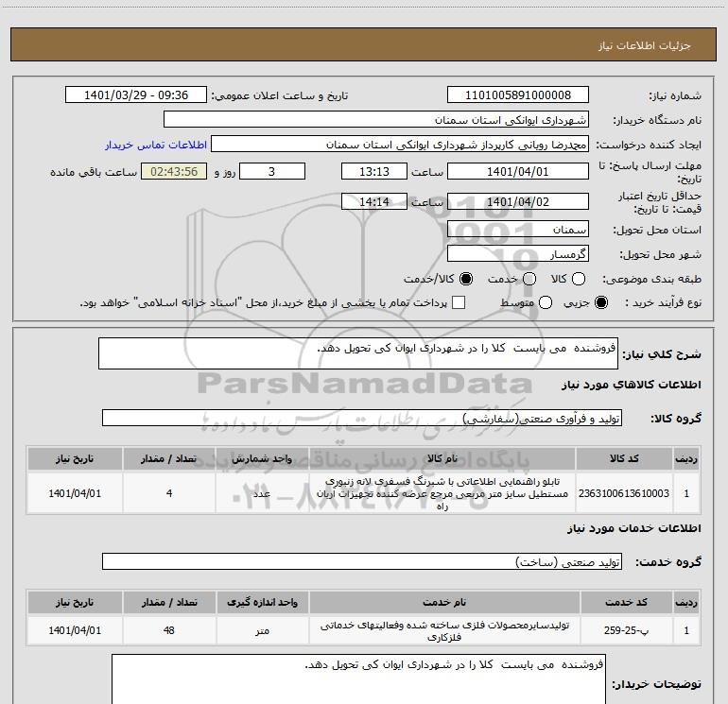Click the کد خدمت column header
Screen dimensions: 728x704
click(x=626, y=602)
